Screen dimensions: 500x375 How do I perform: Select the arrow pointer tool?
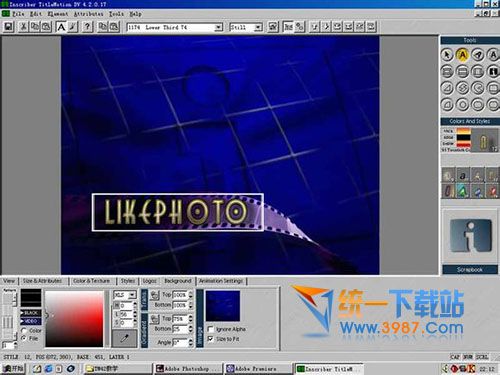pyautogui.click(x=447, y=55)
